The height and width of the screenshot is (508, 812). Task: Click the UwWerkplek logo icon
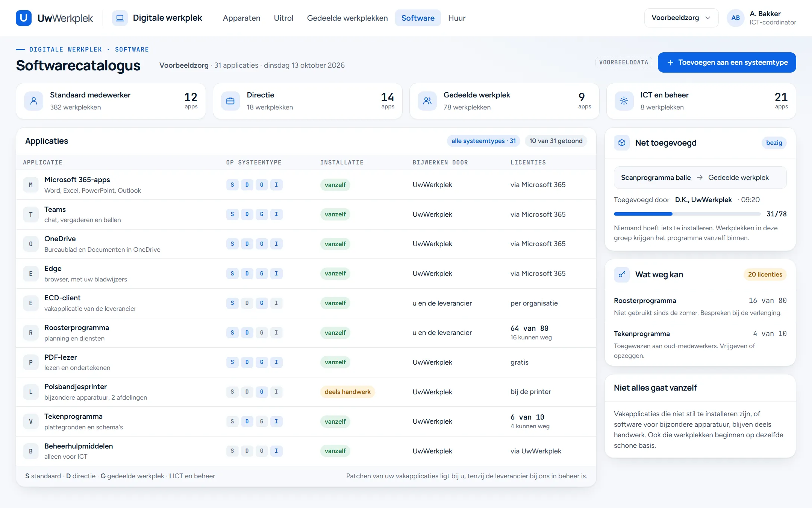(x=24, y=18)
